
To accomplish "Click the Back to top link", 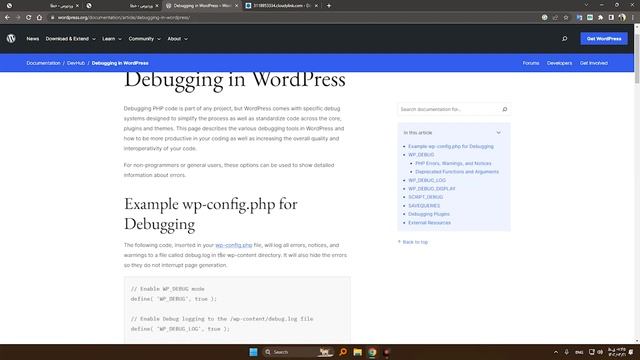I will tap(413, 242).
